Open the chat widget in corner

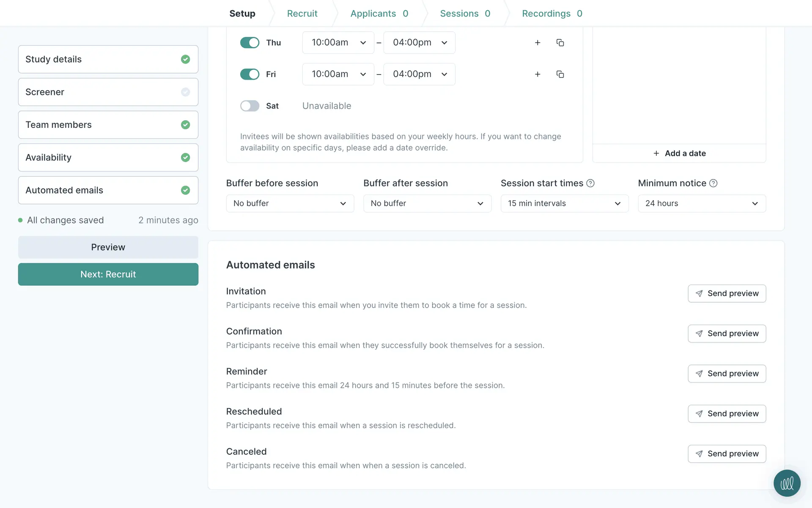pos(787,483)
